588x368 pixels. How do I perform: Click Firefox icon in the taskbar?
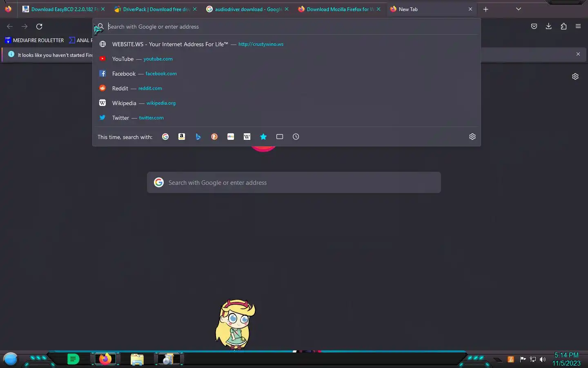pos(105,359)
